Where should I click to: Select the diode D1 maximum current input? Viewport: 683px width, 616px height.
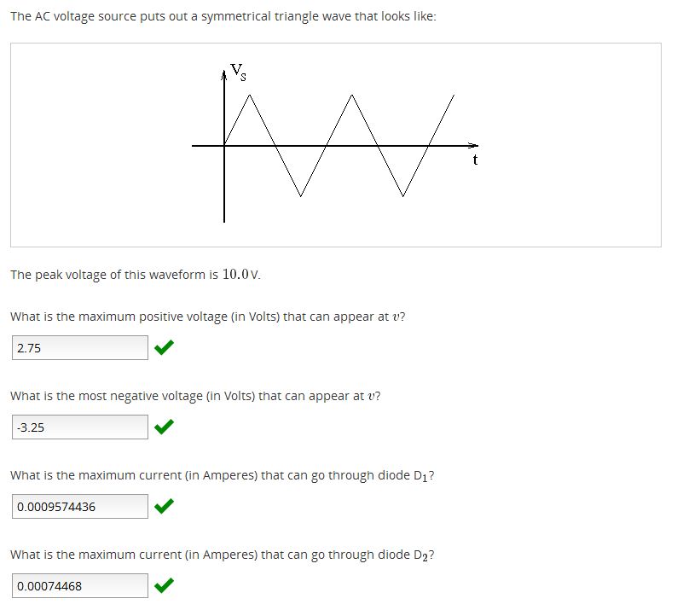tap(80, 507)
